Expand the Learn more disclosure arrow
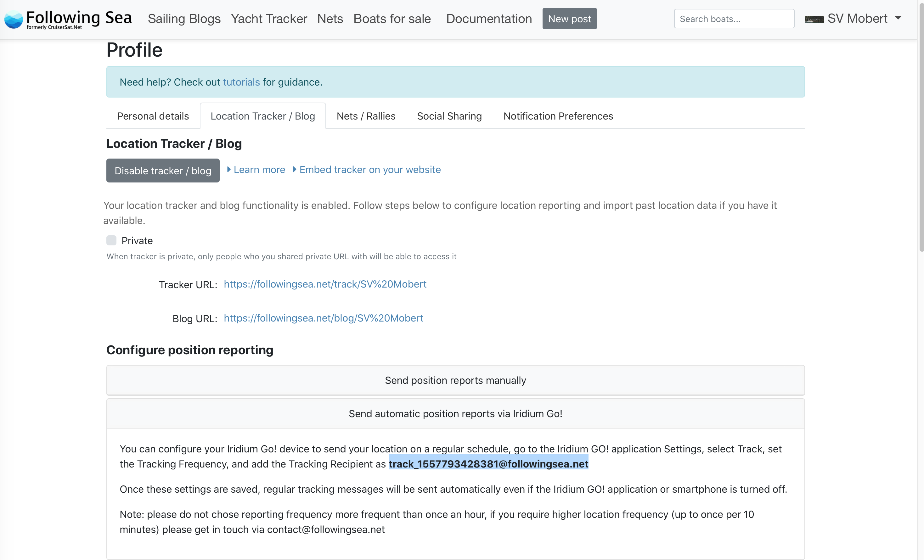The width and height of the screenshot is (924, 560). 229,170
